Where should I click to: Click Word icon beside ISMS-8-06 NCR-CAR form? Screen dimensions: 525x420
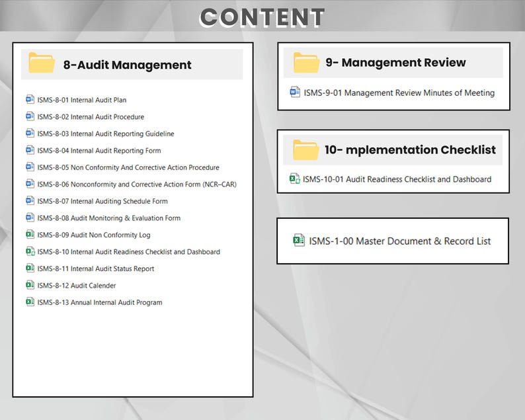[x=30, y=183]
